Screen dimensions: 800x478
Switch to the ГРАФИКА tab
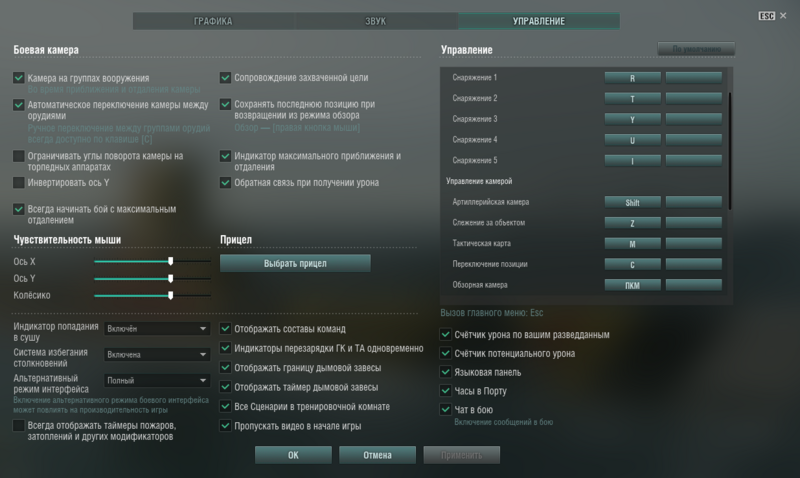click(x=213, y=21)
